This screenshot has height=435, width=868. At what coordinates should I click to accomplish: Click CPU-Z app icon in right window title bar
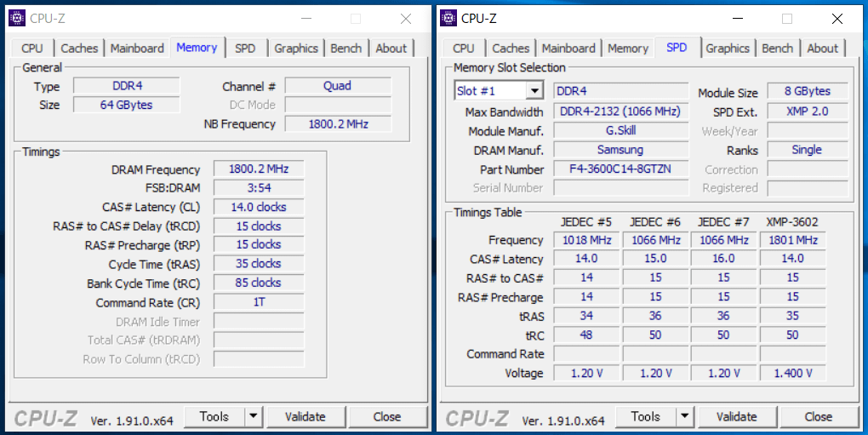tap(448, 18)
